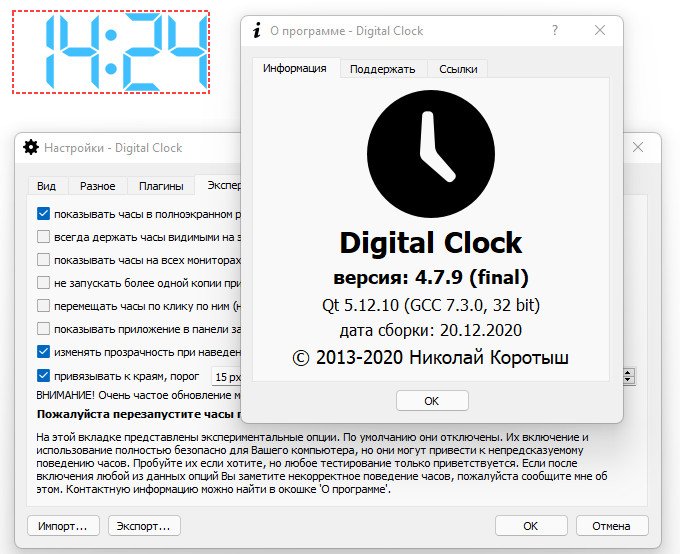The width and height of the screenshot is (680, 554).
Task: Select the Информация tab in About
Action: pyautogui.click(x=295, y=68)
